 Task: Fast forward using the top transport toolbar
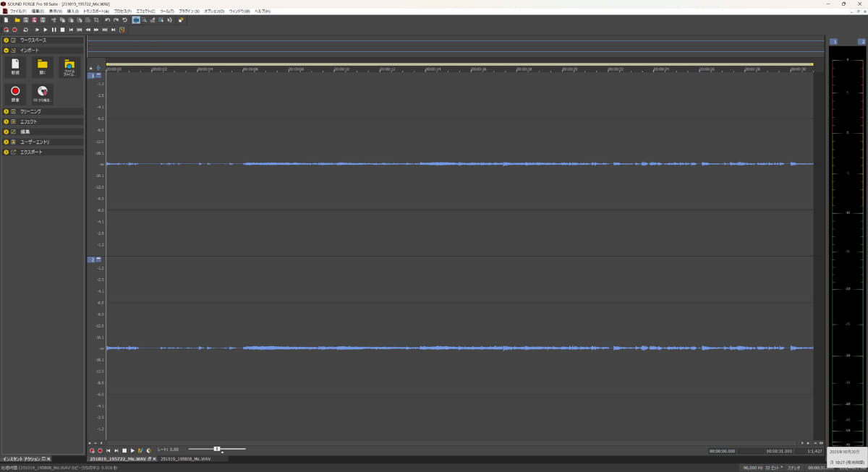click(x=96, y=30)
